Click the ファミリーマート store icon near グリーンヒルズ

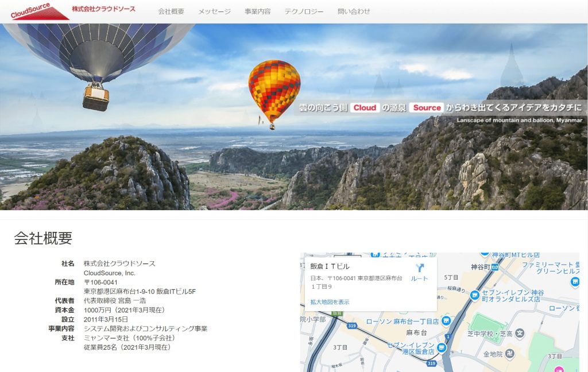pyautogui.click(x=574, y=282)
